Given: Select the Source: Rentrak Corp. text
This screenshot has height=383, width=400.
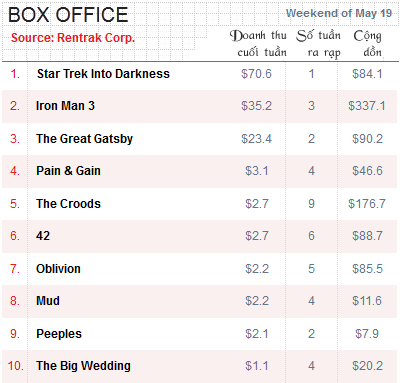Looking at the screenshot, I should 73,38.
